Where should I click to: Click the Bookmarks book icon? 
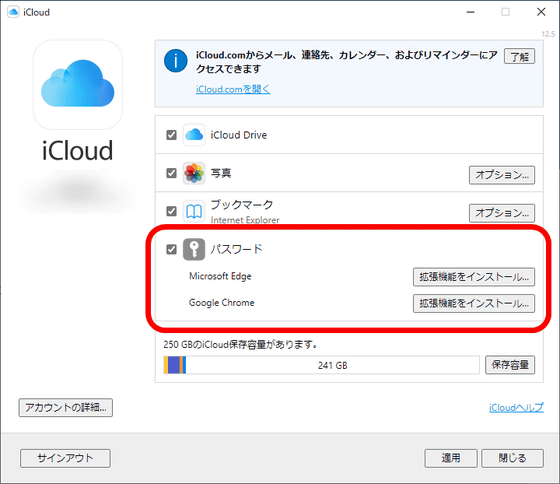click(194, 211)
